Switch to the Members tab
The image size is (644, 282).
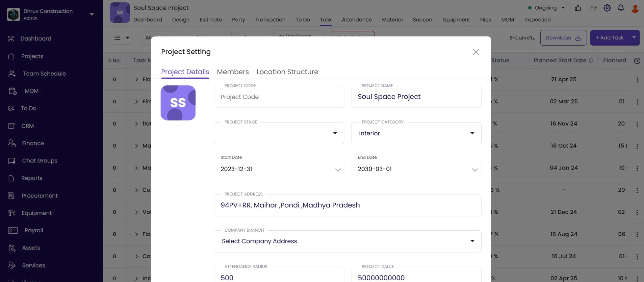pos(233,72)
